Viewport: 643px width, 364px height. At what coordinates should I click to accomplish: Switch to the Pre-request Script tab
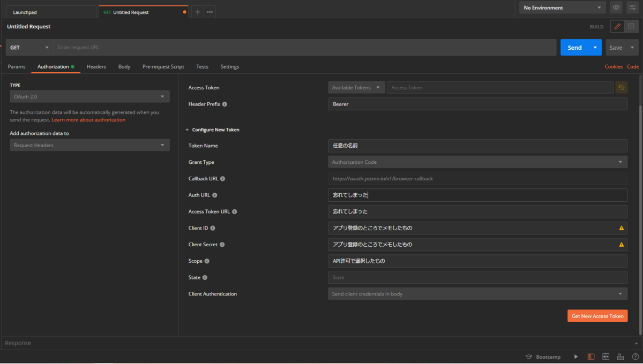click(163, 67)
